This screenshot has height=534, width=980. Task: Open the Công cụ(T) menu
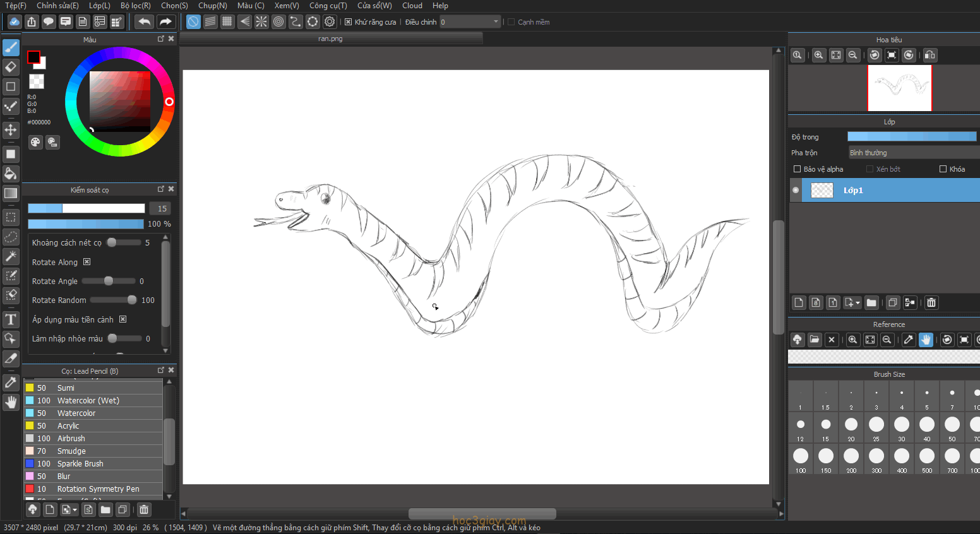pyautogui.click(x=328, y=6)
